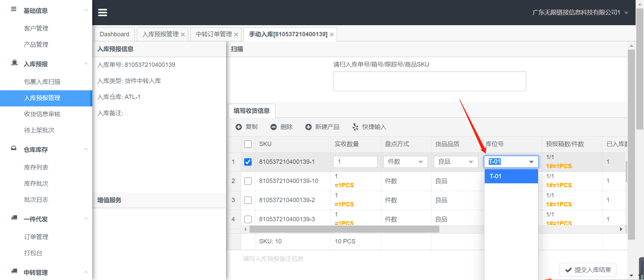Toggle the select-all checkbox in table header
The height and width of the screenshot is (280, 644).
pos(248,144)
